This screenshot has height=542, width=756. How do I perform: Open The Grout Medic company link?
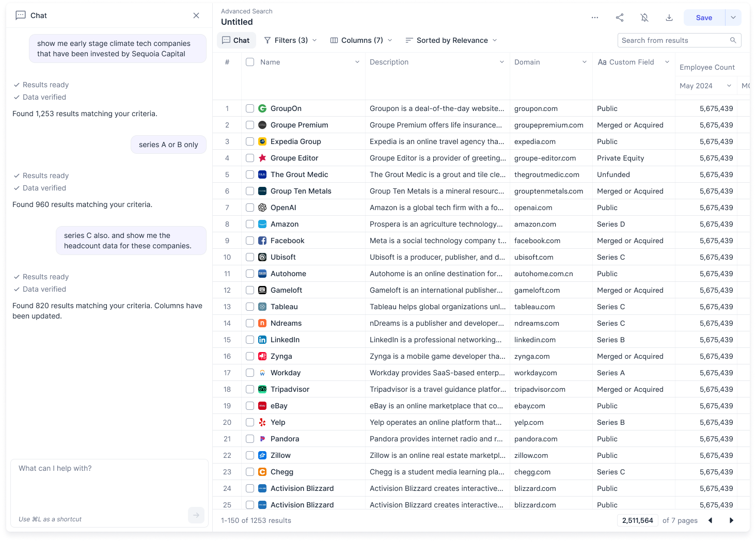click(300, 174)
